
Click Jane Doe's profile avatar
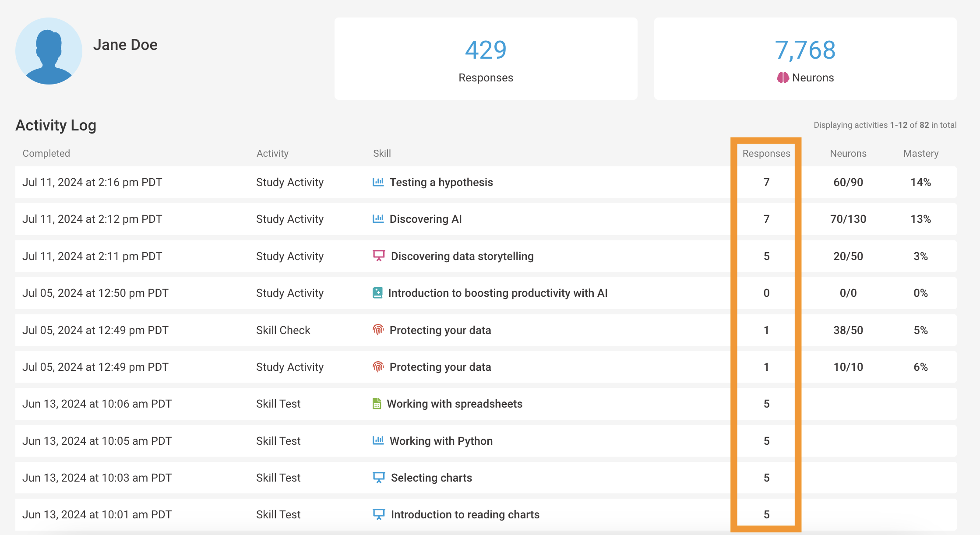click(x=49, y=51)
